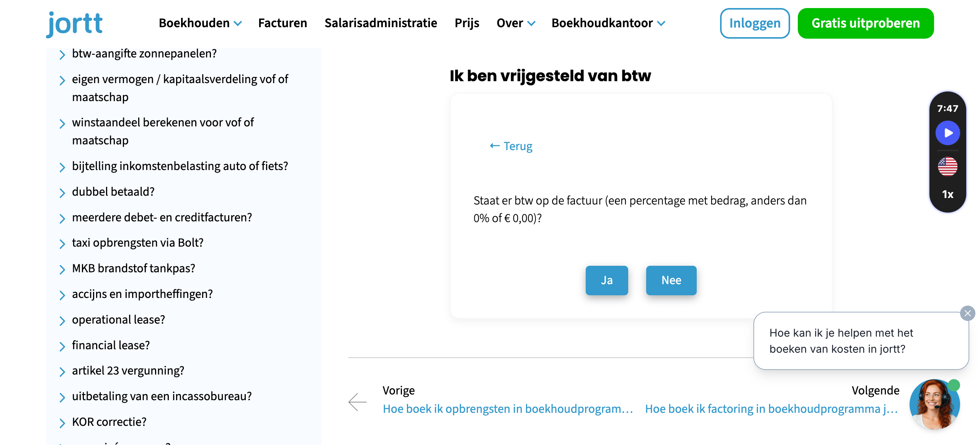Click the jortt logo
The height and width of the screenshot is (445, 980).
point(74,24)
